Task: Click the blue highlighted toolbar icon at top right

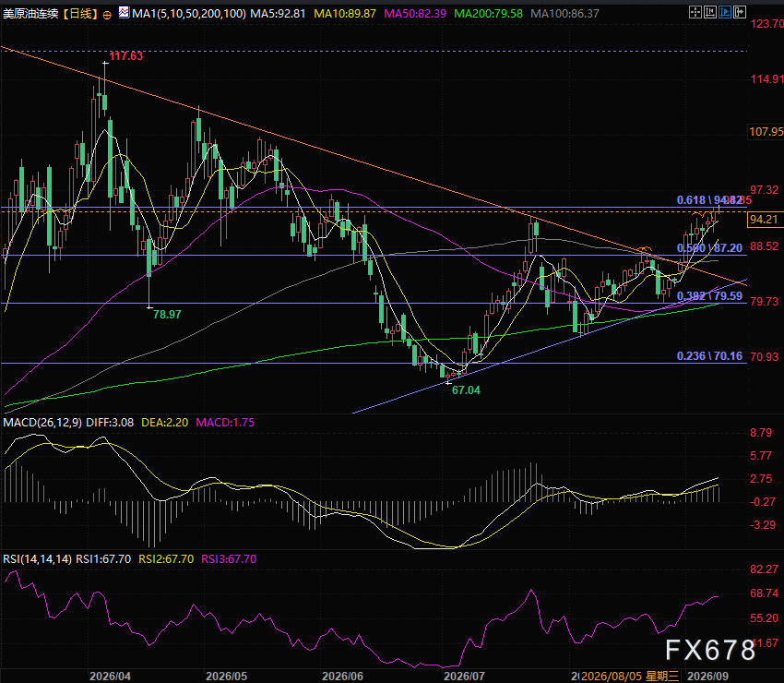Action: [724, 12]
